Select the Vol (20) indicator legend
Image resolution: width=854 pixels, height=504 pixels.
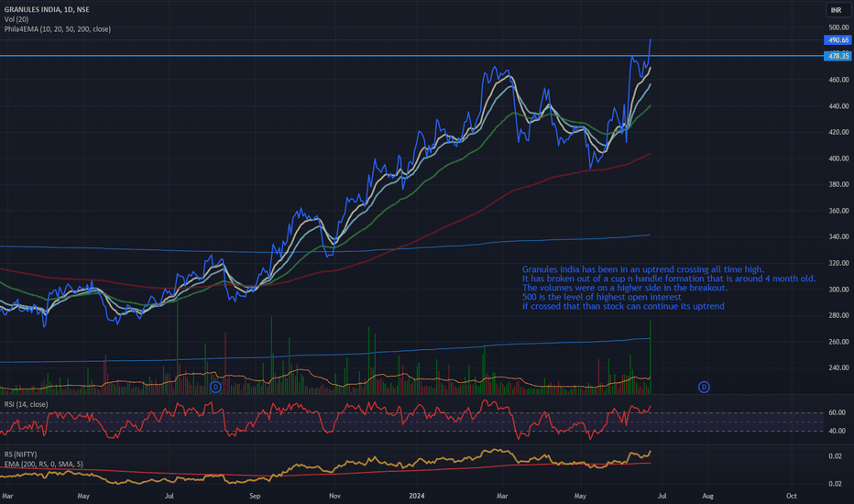click(16, 19)
